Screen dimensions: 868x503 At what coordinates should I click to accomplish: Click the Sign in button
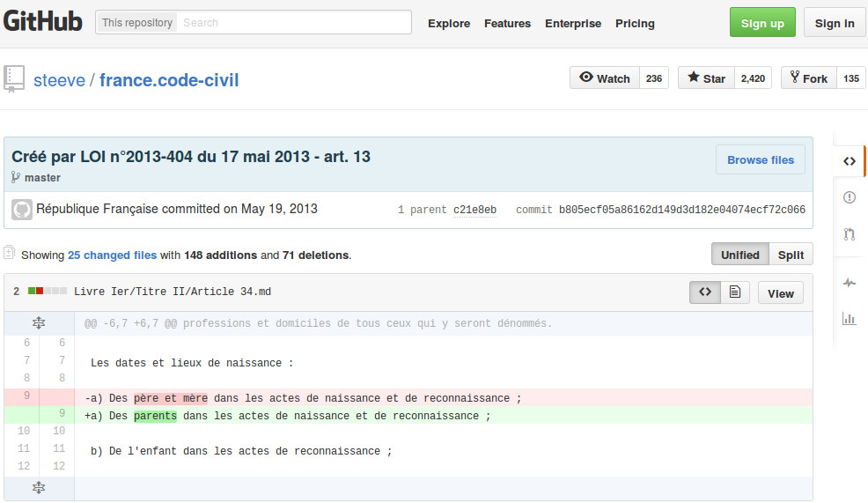point(835,23)
